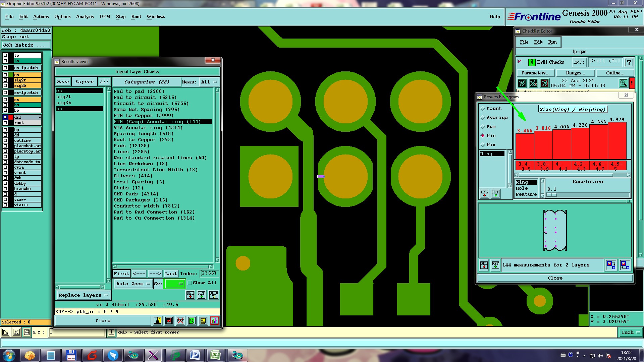644x362 pixels.
Task: Click the crossed-out REF icon
Action: tap(180, 321)
